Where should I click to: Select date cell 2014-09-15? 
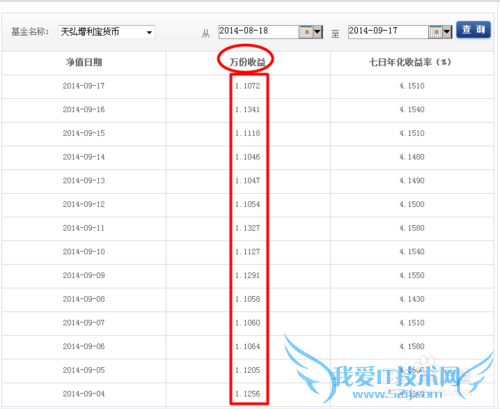coord(84,133)
